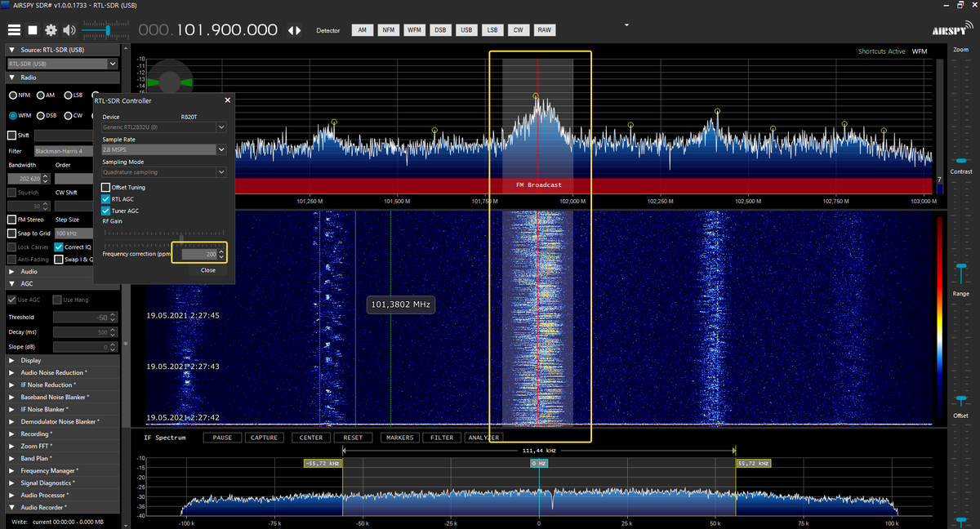Click the PAUSE button in IF Spectrum
Screen dimensions: 980x529
coord(222,438)
